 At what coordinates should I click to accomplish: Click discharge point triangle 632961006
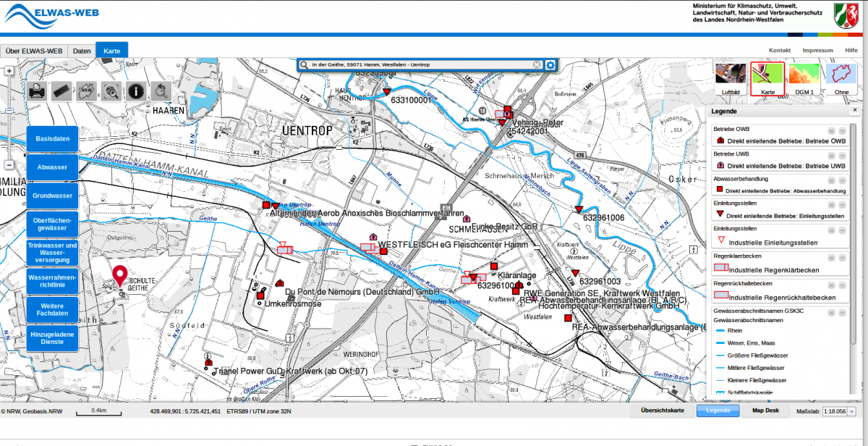579,210
